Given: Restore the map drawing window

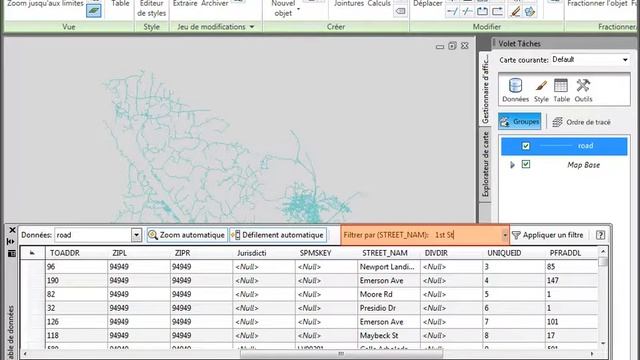Looking at the screenshot, I should [452, 46].
